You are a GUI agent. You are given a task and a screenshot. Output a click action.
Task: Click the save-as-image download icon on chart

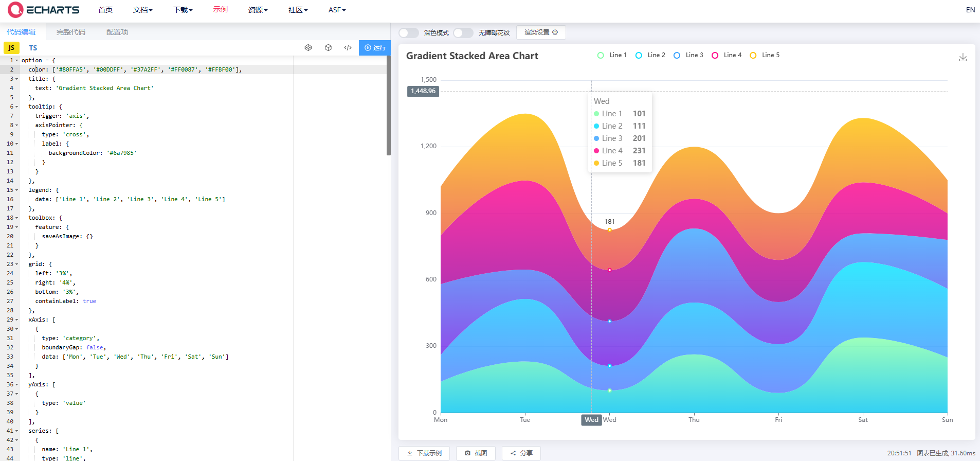(963, 58)
